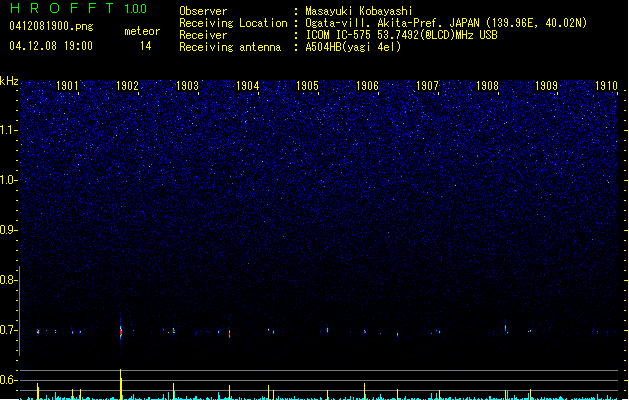Image resolution: width=629 pixels, height=400 pixels.
Task: Click time marker 1901
Action: [67, 86]
